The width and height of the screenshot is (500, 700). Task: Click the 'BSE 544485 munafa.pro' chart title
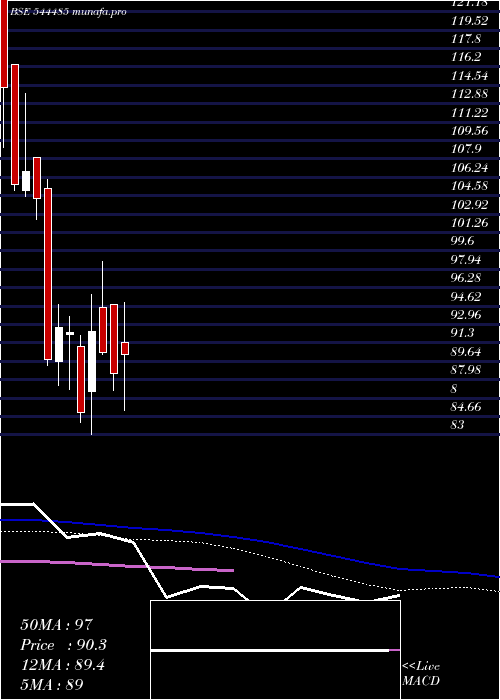(68, 12)
